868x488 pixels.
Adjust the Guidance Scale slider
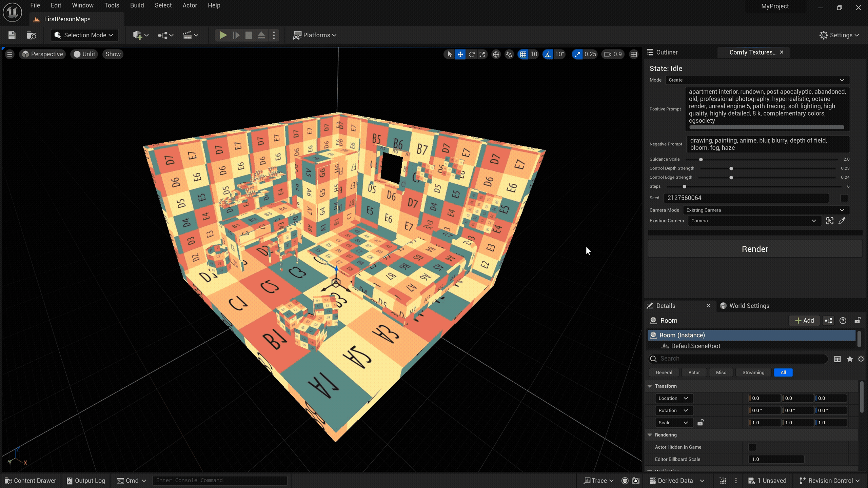pos(701,159)
